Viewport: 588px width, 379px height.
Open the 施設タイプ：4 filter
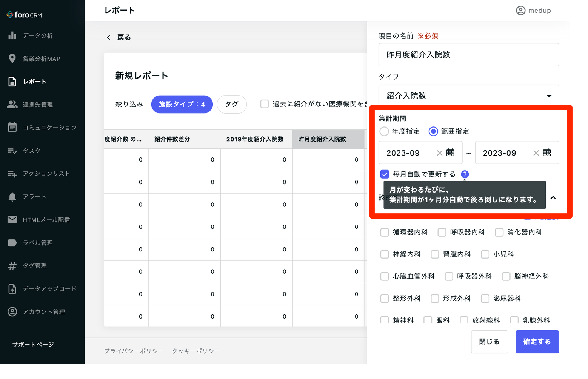(x=182, y=104)
